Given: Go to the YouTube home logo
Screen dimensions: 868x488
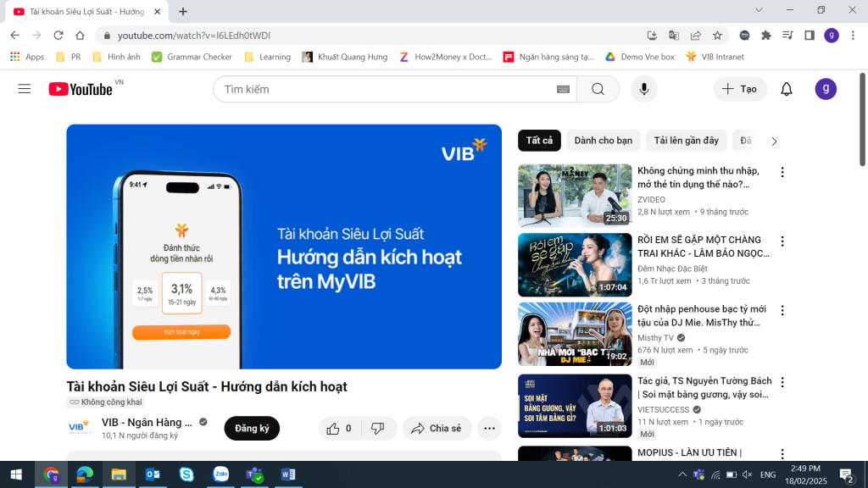Looking at the screenshot, I should pos(81,89).
